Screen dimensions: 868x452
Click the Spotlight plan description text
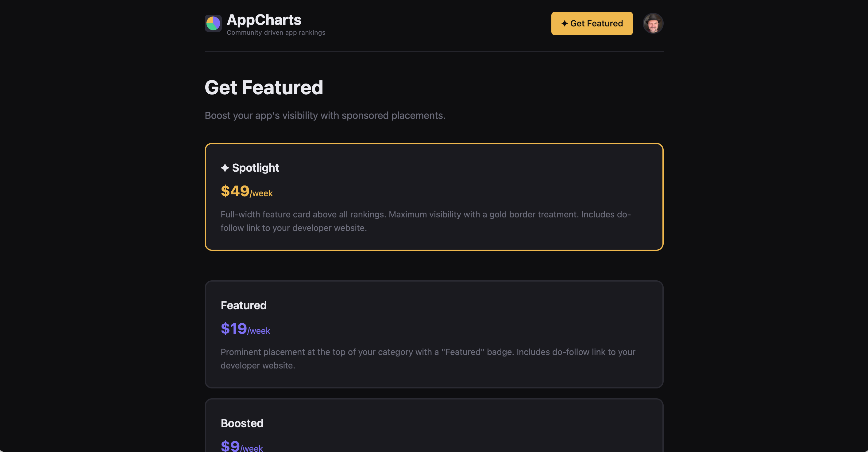(425, 221)
